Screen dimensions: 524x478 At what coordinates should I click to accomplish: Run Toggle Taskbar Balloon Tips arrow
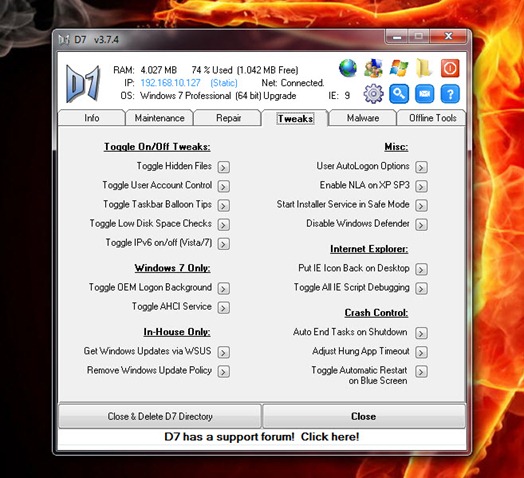tap(224, 205)
